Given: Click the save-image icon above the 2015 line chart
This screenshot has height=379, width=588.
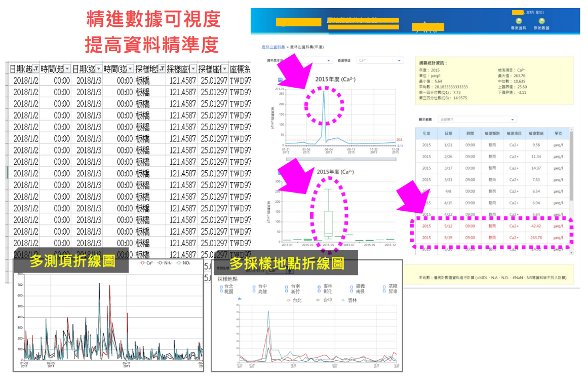Looking at the screenshot, I should pos(280,80).
